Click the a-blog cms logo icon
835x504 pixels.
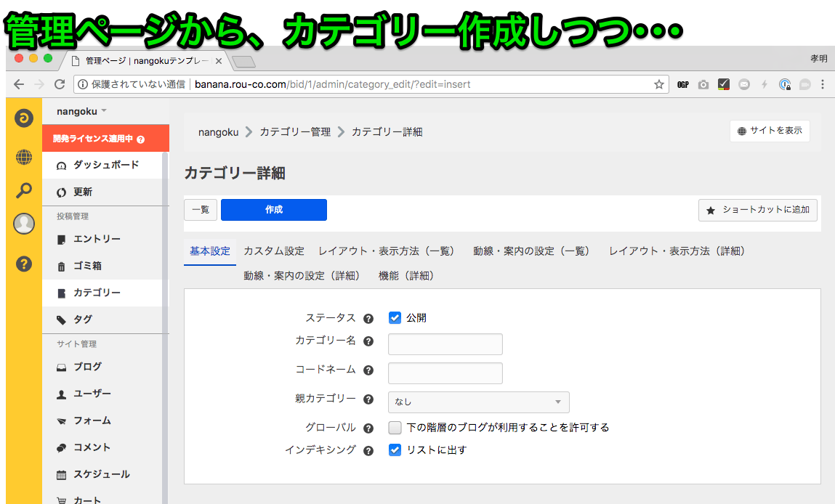(x=24, y=118)
